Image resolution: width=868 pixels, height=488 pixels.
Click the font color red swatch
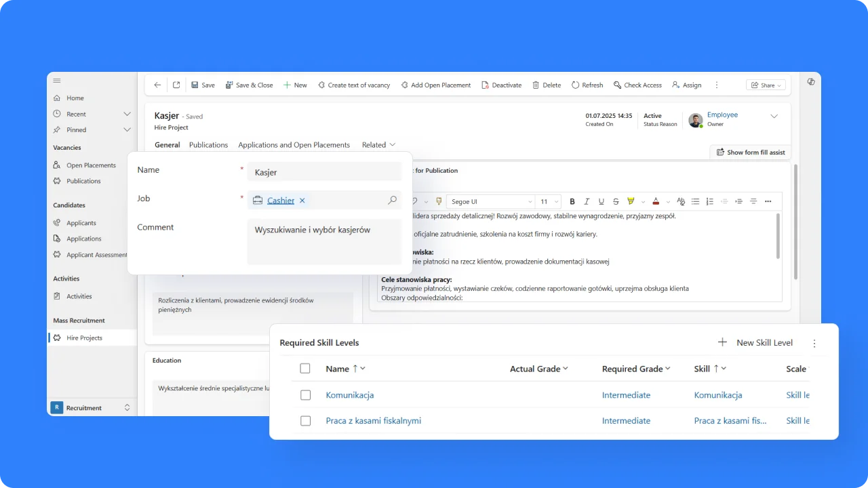656,201
